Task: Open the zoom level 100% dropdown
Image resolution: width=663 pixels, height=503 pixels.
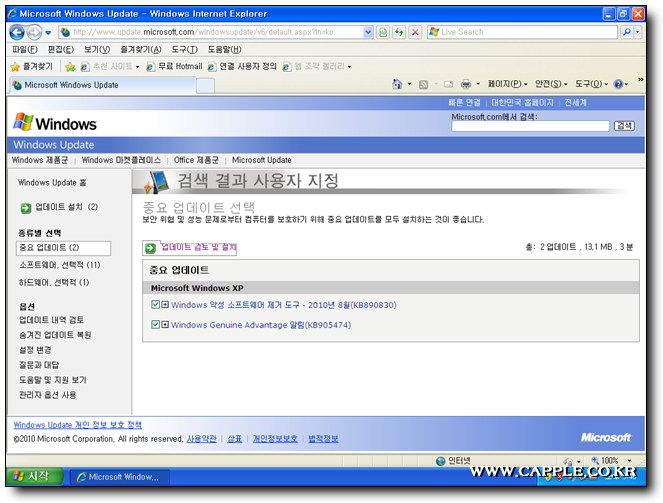Action: point(630,460)
